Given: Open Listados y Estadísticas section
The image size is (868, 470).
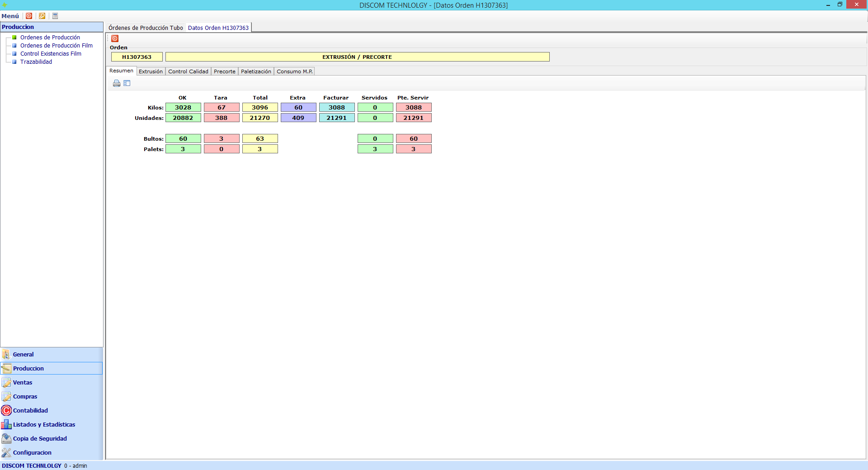Looking at the screenshot, I should pyautogui.click(x=44, y=424).
